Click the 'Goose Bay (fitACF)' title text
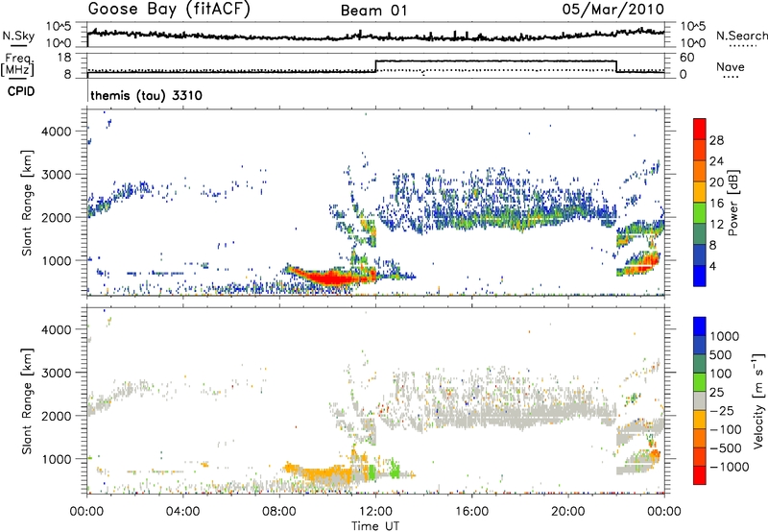The height and width of the screenshot is (532, 768). coord(169,10)
